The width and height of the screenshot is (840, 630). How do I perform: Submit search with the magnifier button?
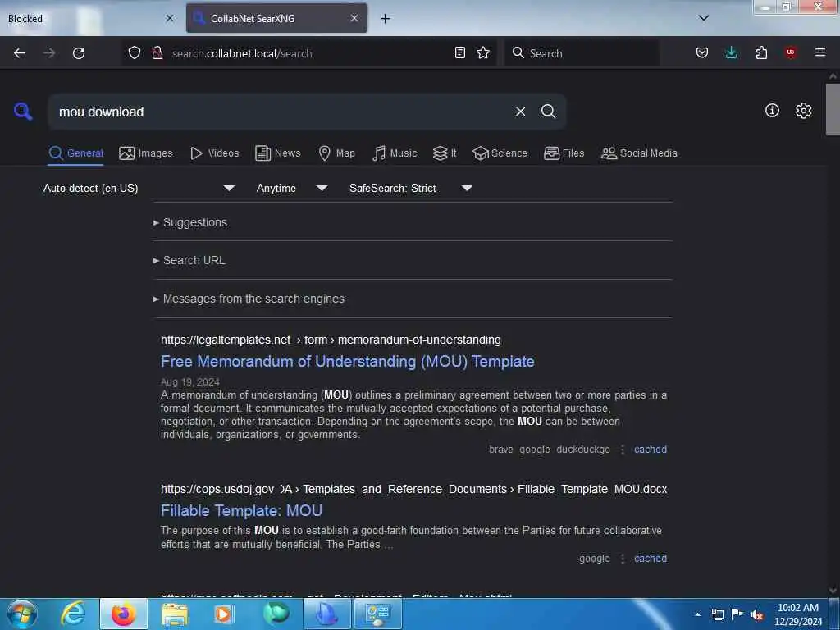click(x=548, y=112)
